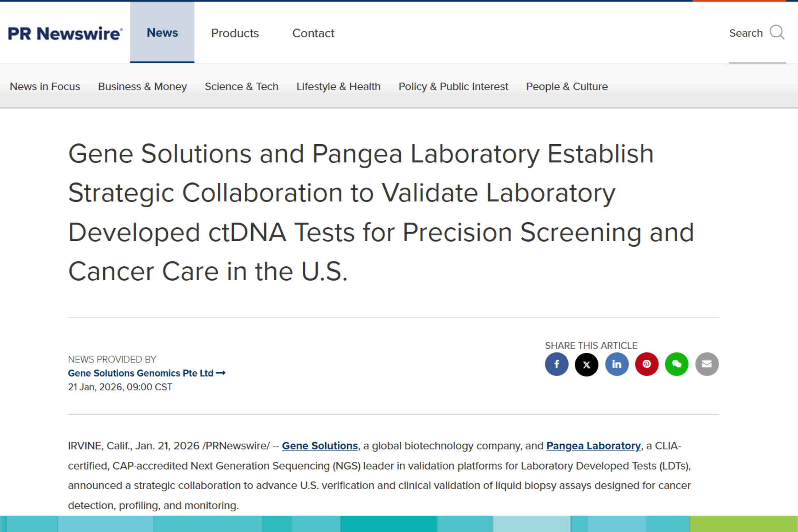Share the article on X

pyautogui.click(x=587, y=364)
